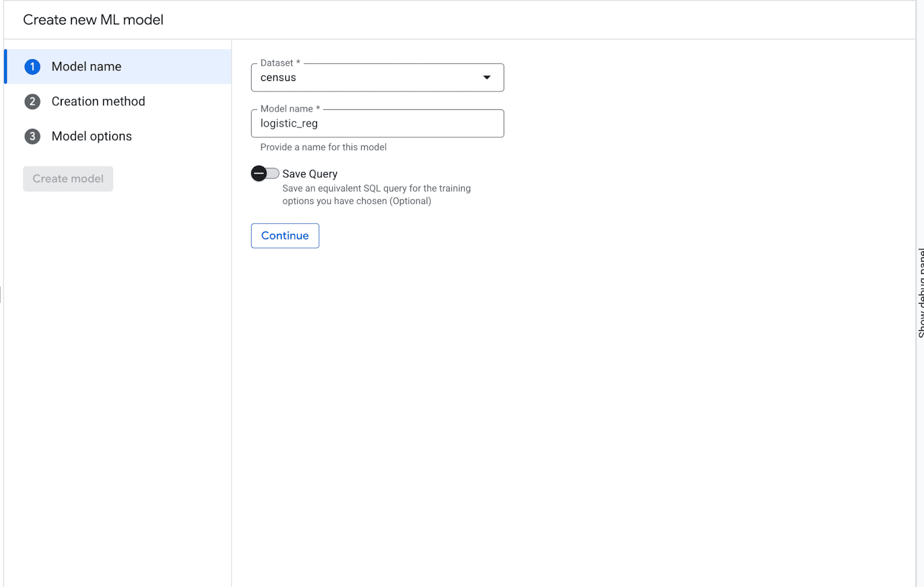This screenshot has height=587, width=924.
Task: Toggle Save Query to save SQL query
Action: click(x=265, y=173)
